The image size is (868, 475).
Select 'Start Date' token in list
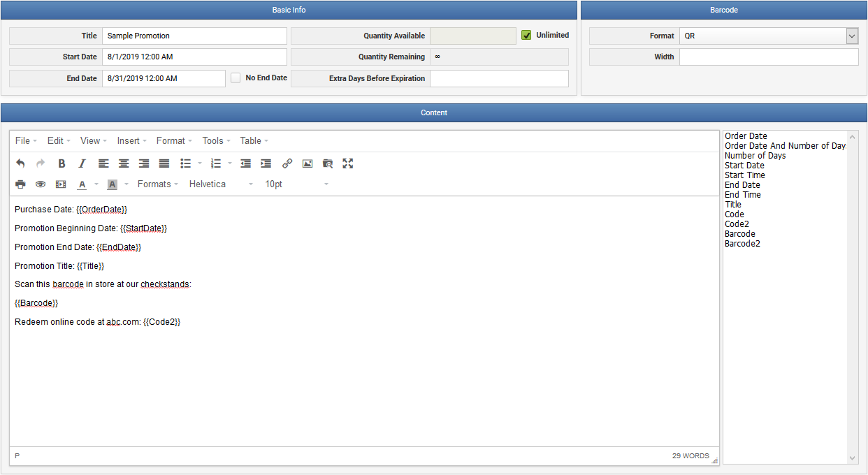click(744, 166)
